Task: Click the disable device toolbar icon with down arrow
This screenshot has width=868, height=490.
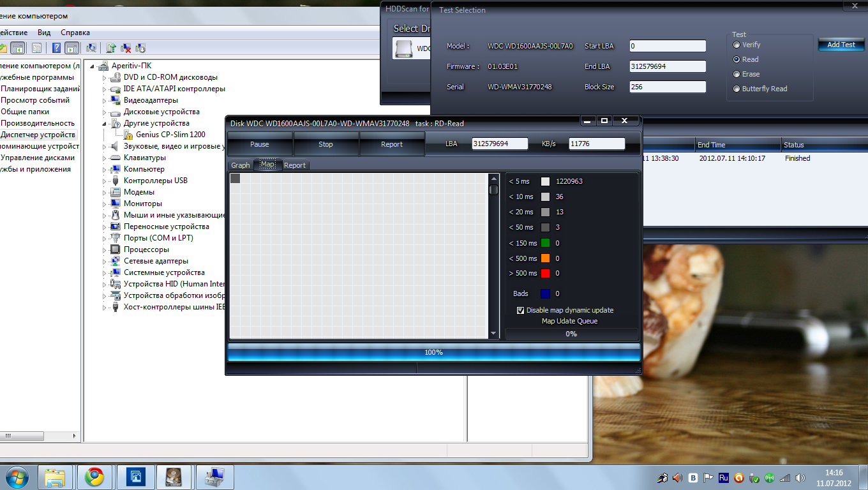Action: click(141, 48)
